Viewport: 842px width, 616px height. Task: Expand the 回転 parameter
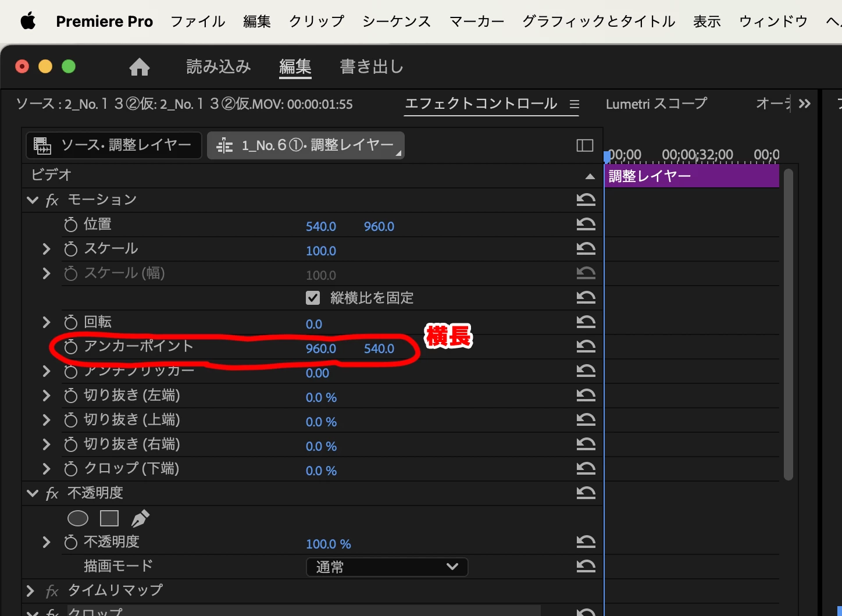pyautogui.click(x=47, y=322)
